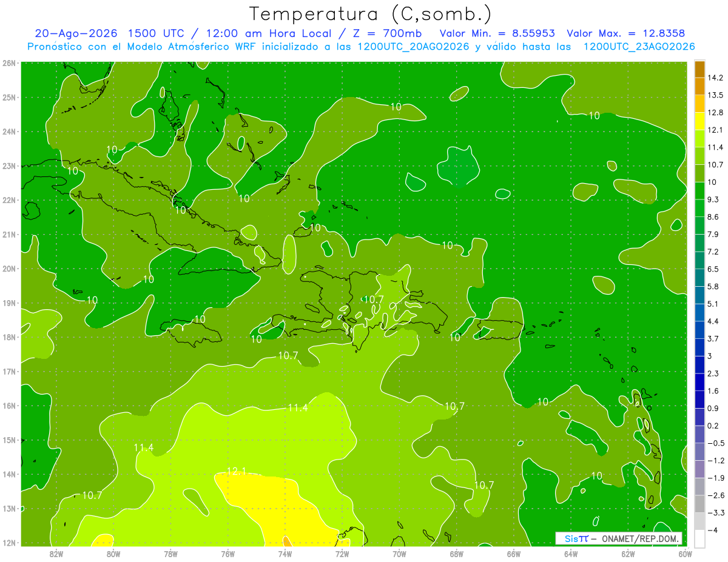Click the '78W' longitude axis label
Screen dimensions: 728x562
point(170,553)
